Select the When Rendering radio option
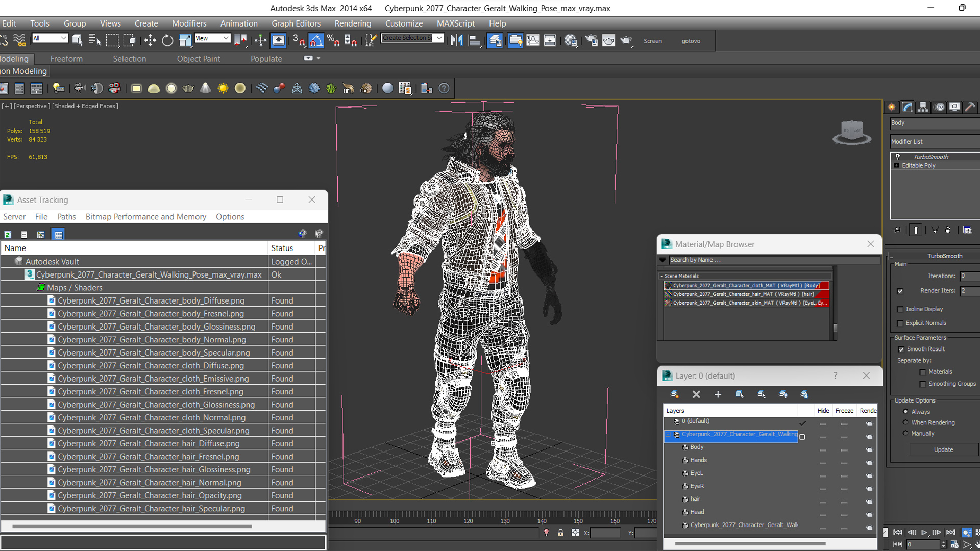980x551 pixels. tap(906, 422)
